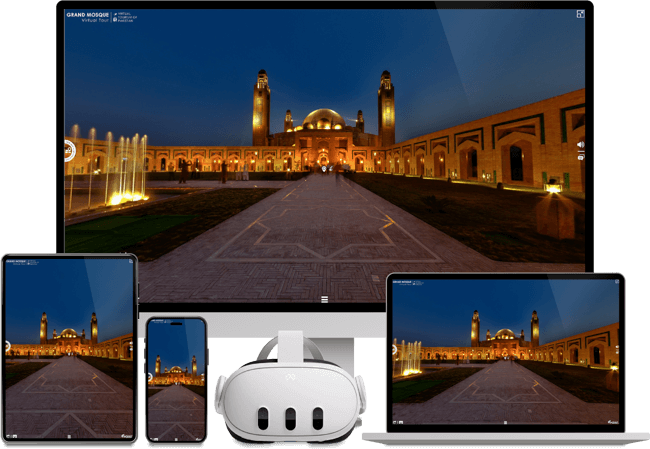
Task: Toggle the sound icon on the tablet's right edge
Action: 131,344
